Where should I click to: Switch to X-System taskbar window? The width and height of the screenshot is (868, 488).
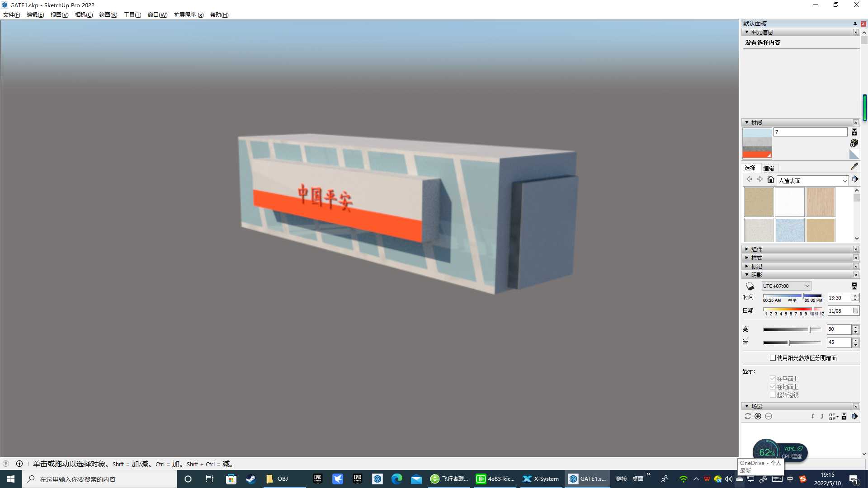click(541, 479)
